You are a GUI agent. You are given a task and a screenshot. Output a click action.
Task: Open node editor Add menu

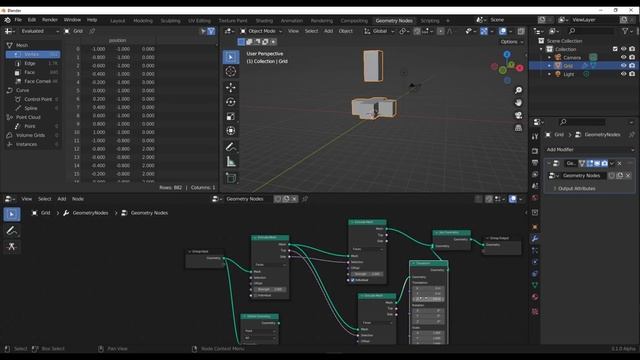[62, 199]
